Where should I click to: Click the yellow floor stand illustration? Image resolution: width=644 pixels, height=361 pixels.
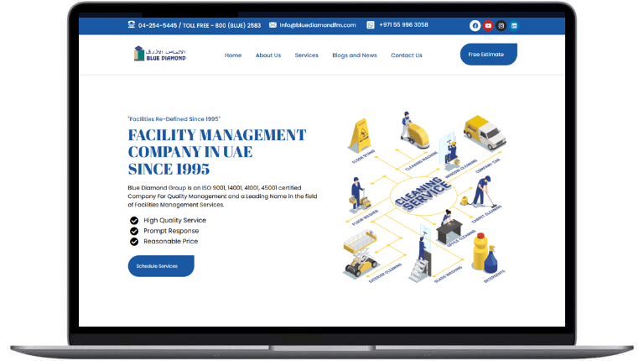click(361, 136)
